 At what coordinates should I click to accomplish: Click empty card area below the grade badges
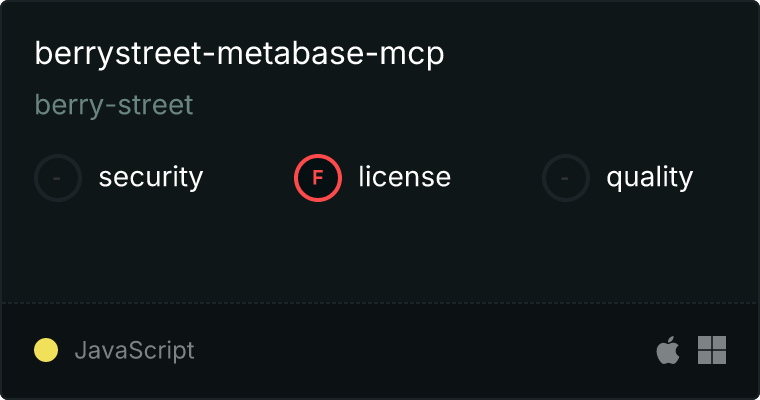coord(380,252)
